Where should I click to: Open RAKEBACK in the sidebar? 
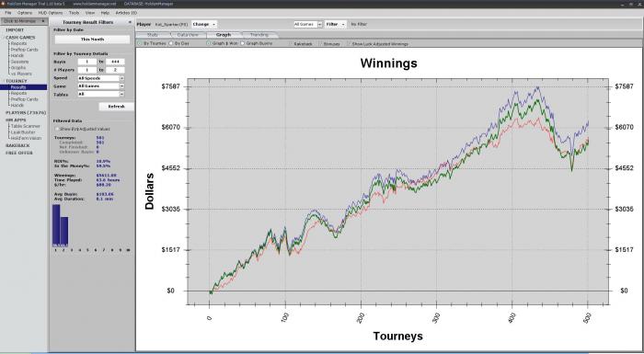[x=17, y=146]
